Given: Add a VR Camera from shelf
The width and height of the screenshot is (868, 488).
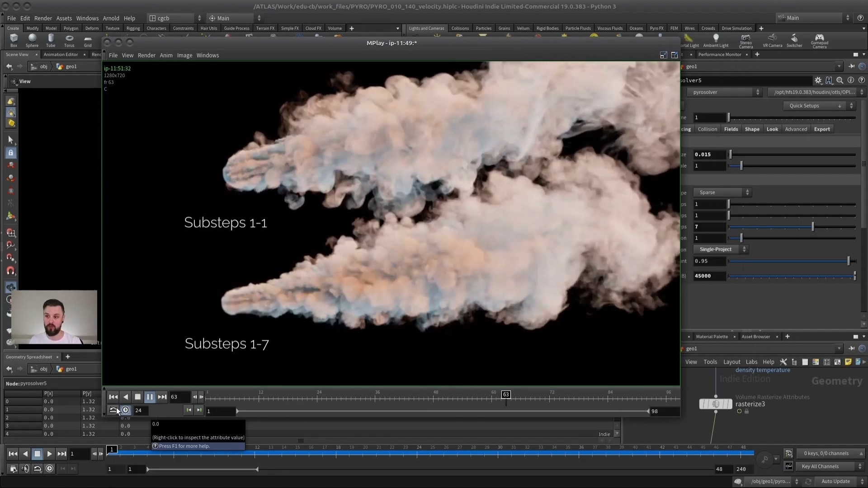Looking at the screenshot, I should pyautogui.click(x=773, y=40).
